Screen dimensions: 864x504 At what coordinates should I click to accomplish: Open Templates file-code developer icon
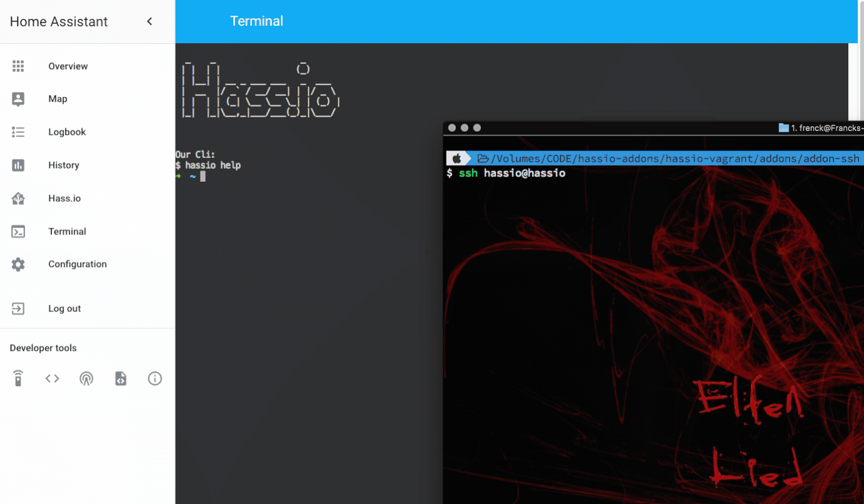point(120,378)
